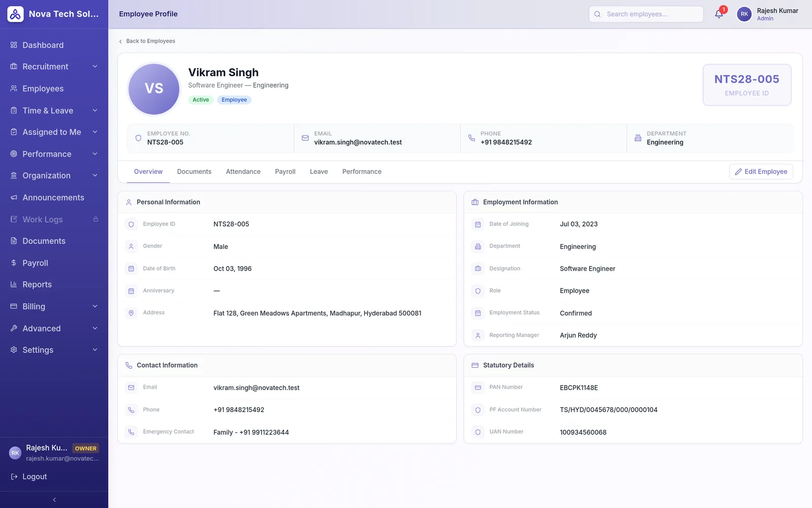This screenshot has width=812, height=508.
Task: Open the Announcements sidebar item
Action: (54, 198)
